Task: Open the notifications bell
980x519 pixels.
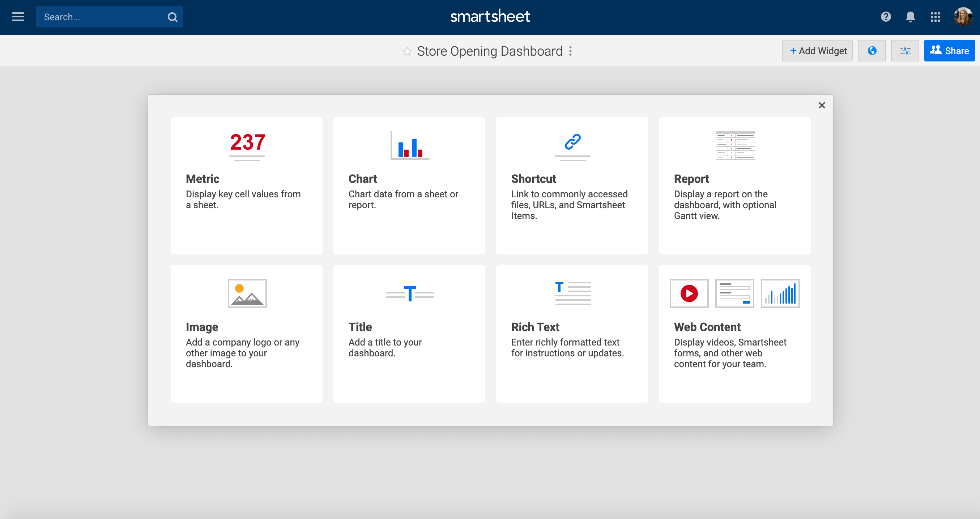Action: click(910, 17)
